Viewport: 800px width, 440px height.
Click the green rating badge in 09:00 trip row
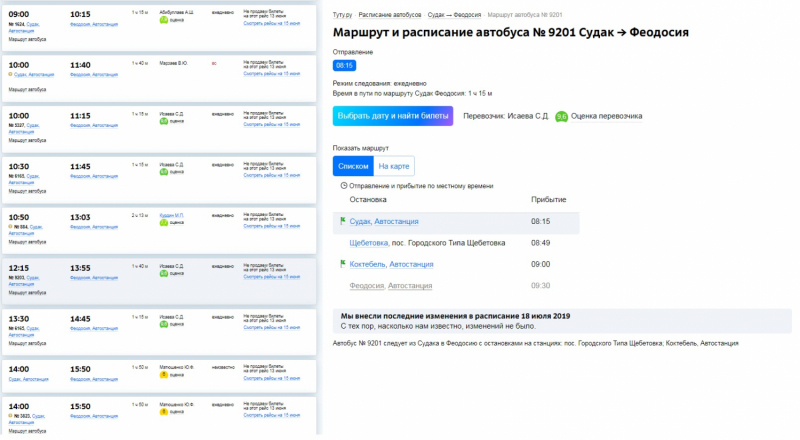point(164,19)
